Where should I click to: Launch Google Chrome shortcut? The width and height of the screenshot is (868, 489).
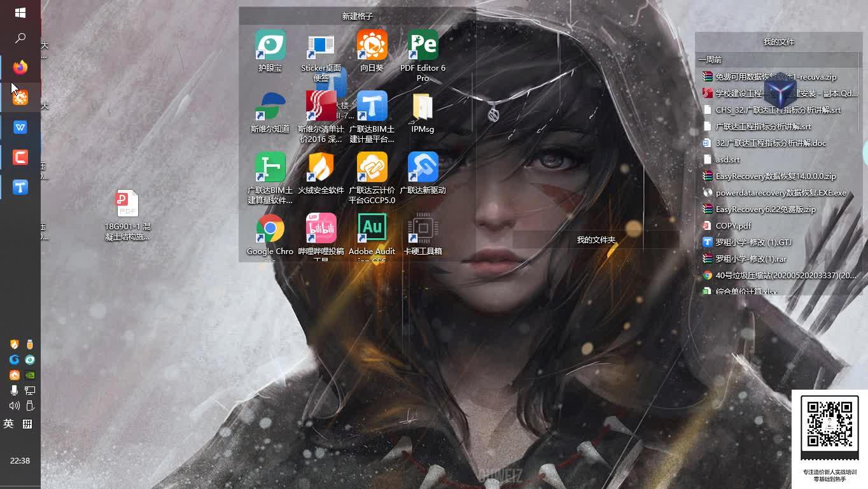point(270,236)
